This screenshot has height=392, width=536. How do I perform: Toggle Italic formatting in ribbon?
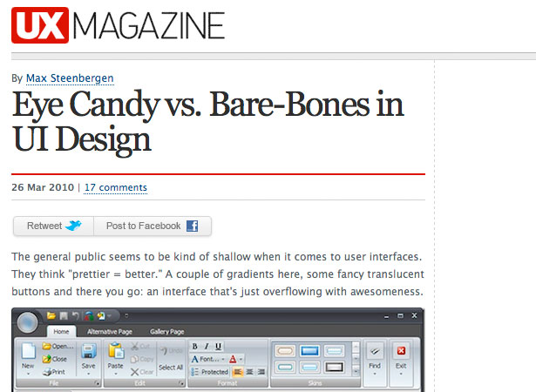pyautogui.click(x=207, y=346)
